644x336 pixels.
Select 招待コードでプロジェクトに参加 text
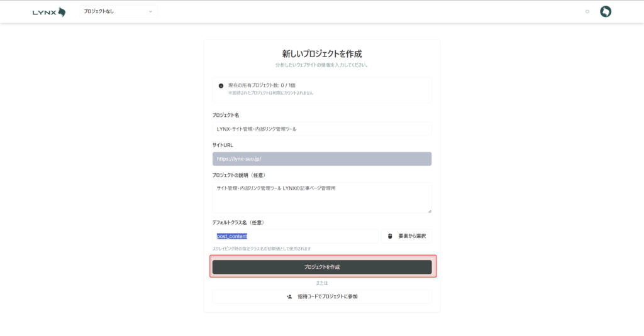pos(328,296)
